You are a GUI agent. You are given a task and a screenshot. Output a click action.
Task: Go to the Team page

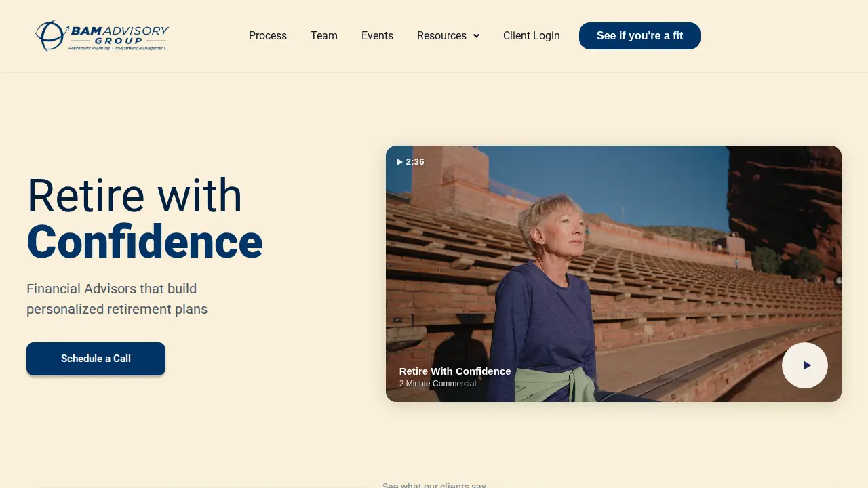324,36
